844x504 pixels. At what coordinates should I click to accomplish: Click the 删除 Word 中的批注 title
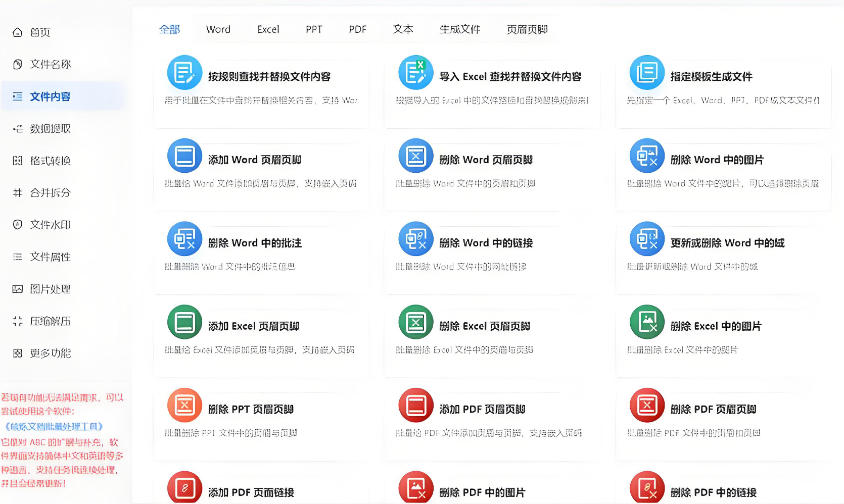(x=255, y=243)
